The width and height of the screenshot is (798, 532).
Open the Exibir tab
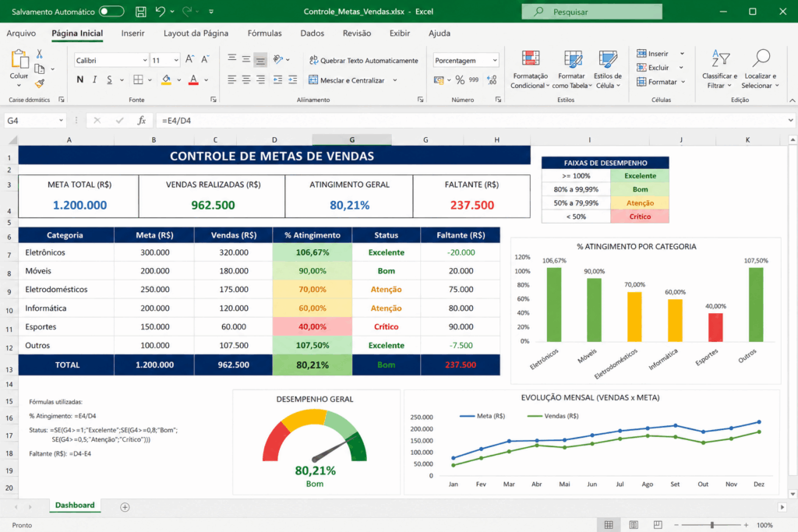coord(400,33)
